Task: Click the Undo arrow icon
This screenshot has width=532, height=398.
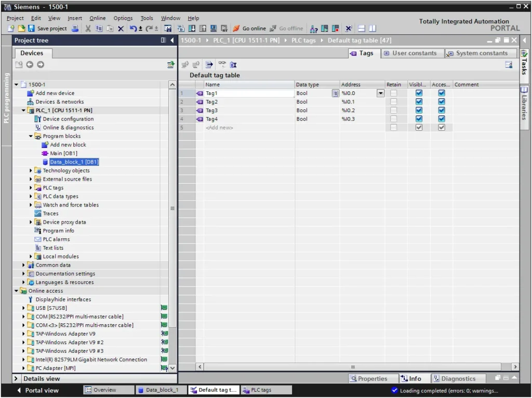Action: coord(133,29)
